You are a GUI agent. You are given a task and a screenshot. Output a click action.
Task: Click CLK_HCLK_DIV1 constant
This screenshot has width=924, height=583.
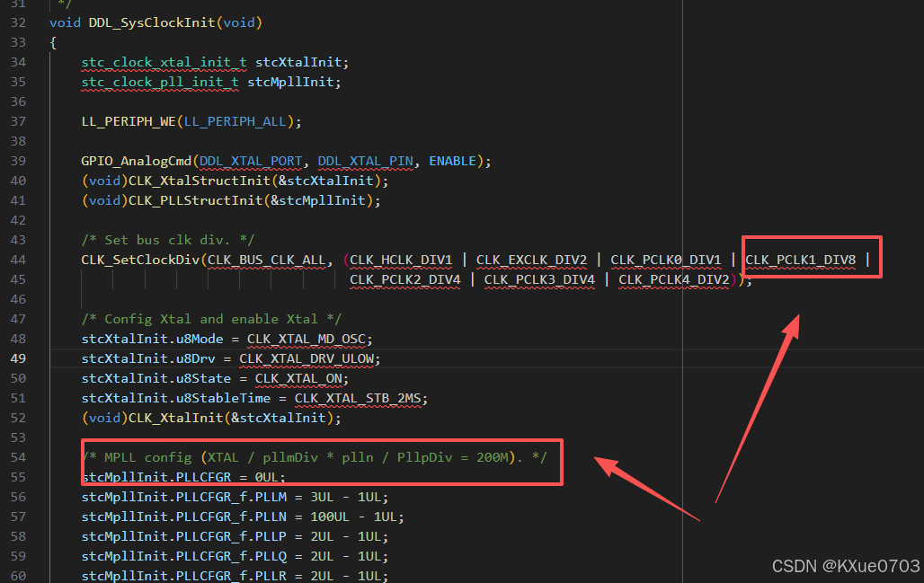point(401,260)
